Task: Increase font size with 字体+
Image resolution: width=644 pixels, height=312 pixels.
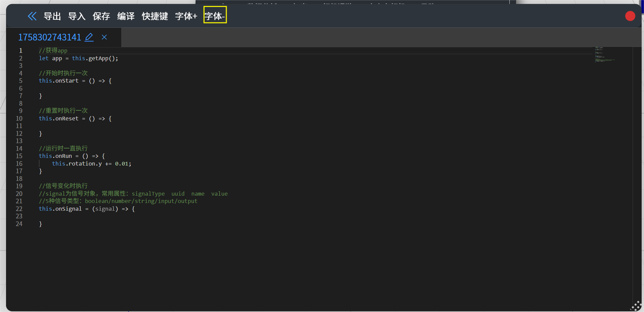Action: pyautogui.click(x=186, y=16)
